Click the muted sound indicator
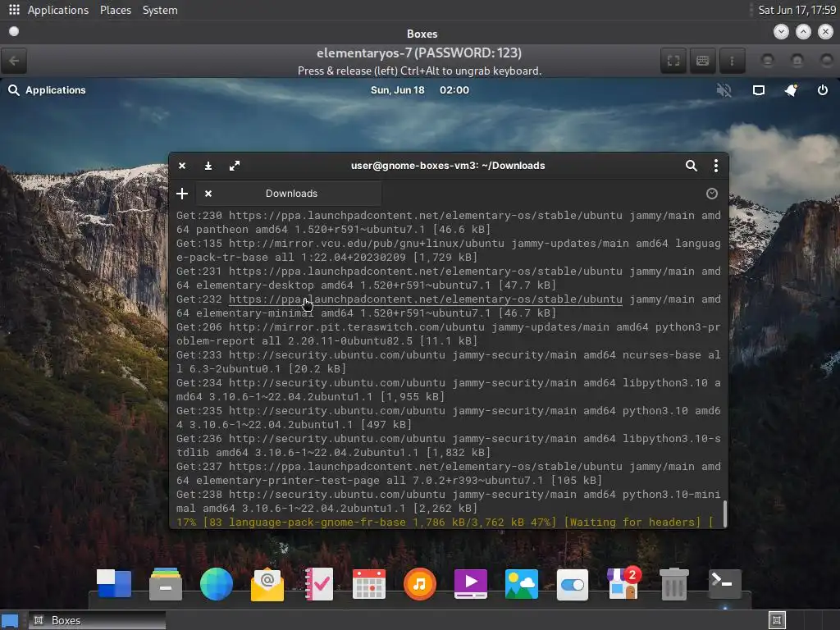Viewport: 840px width, 630px height. 724,90
